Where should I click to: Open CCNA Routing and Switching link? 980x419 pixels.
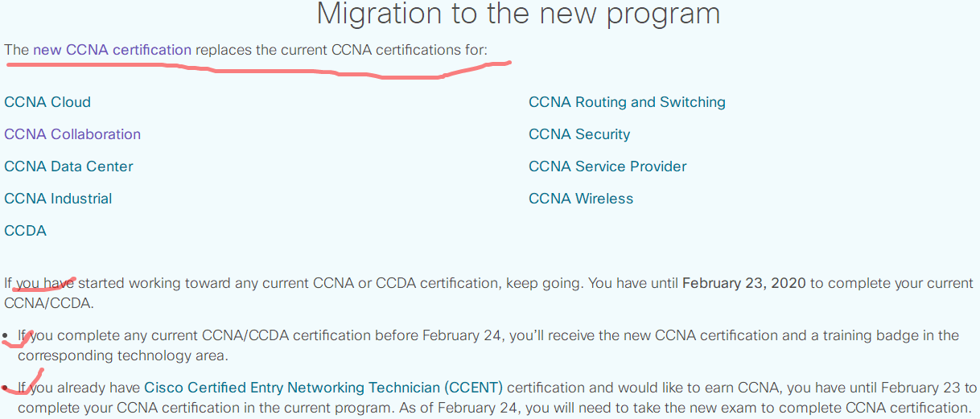(627, 102)
